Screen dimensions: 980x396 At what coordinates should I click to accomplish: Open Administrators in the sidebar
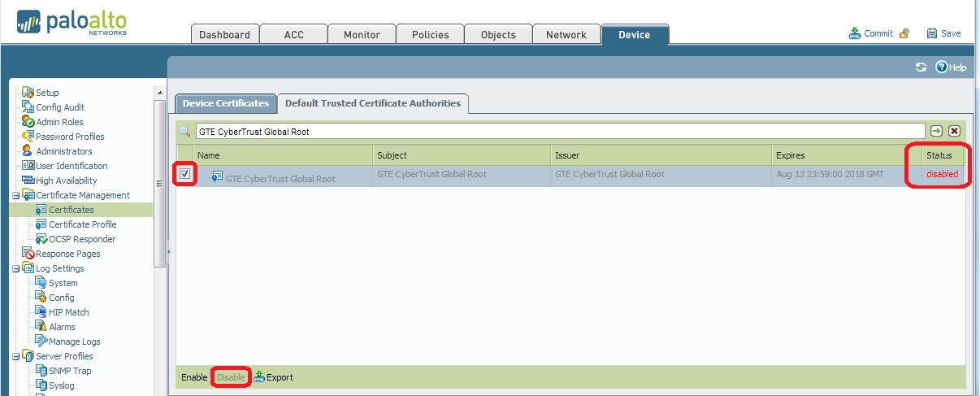pos(64,151)
